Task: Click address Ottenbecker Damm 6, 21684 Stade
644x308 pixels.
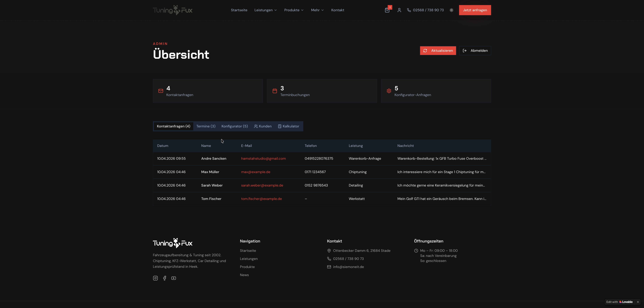Action: 361,251
